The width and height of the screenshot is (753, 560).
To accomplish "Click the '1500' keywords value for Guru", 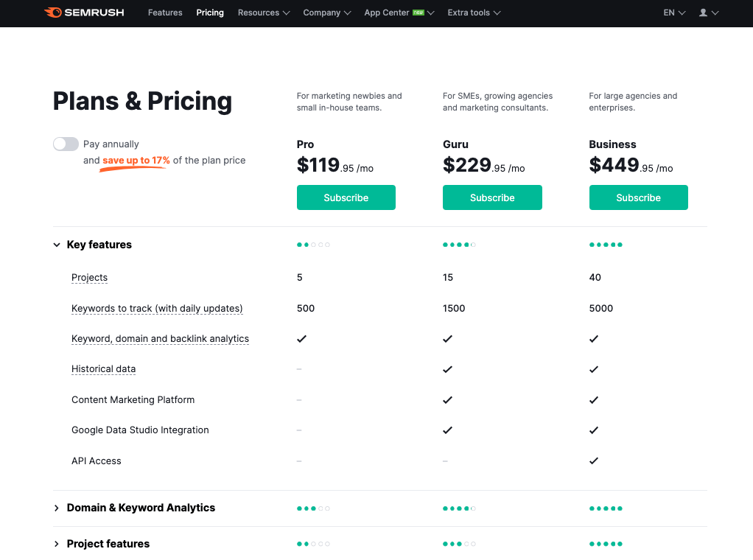I will tap(454, 308).
